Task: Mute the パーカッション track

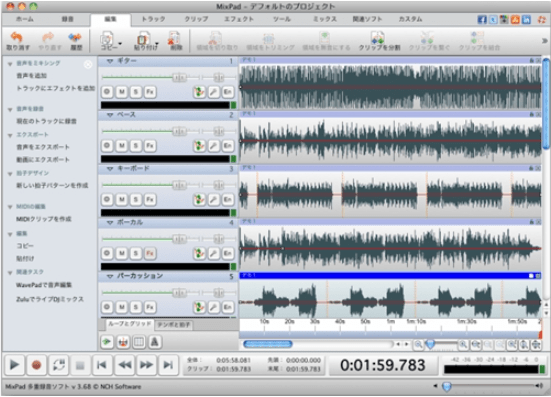Action: 122,307
